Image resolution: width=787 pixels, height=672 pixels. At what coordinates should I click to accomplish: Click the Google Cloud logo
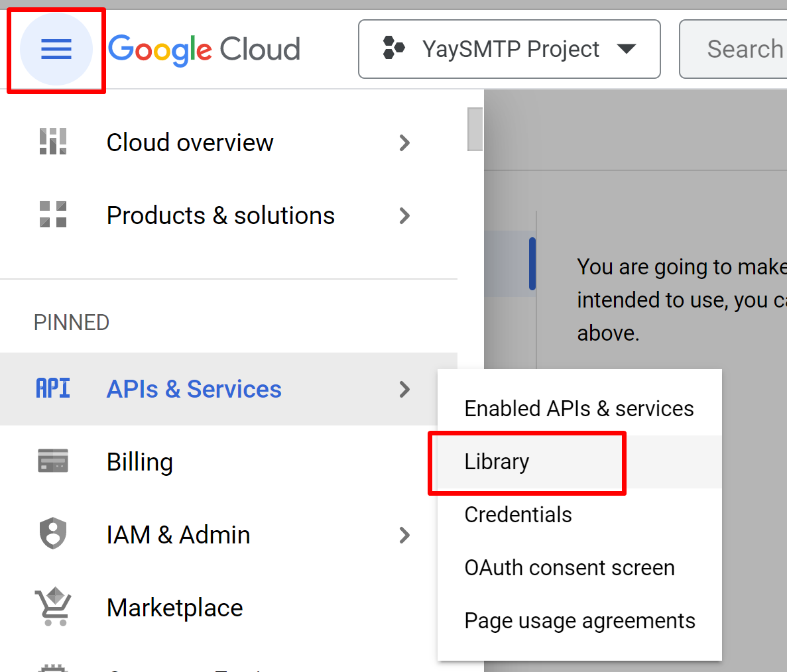point(204,50)
